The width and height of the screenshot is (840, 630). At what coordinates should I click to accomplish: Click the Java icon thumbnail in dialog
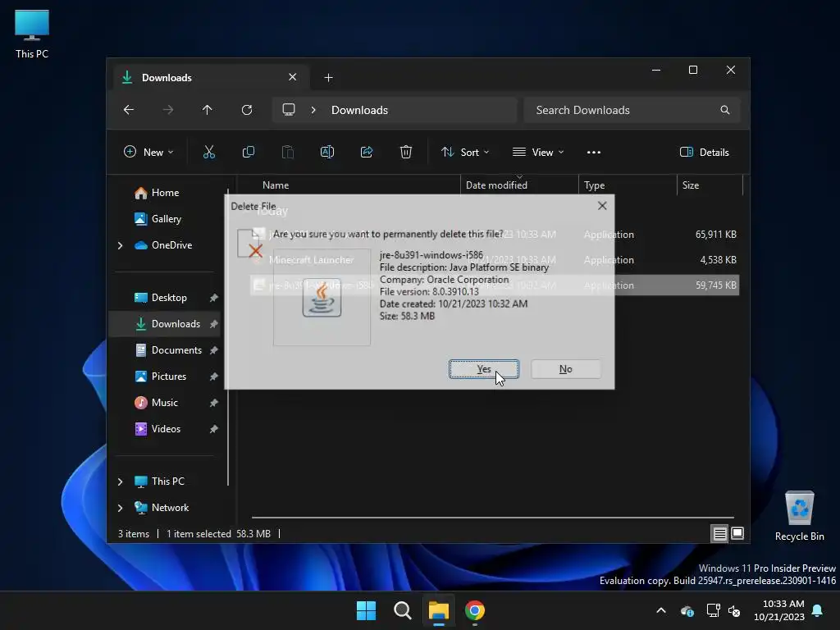coord(322,297)
